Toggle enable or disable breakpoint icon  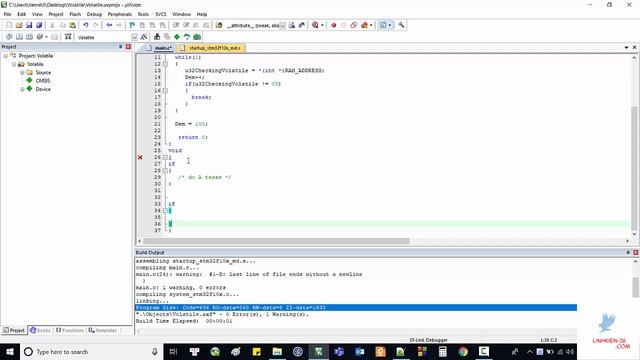(344, 25)
